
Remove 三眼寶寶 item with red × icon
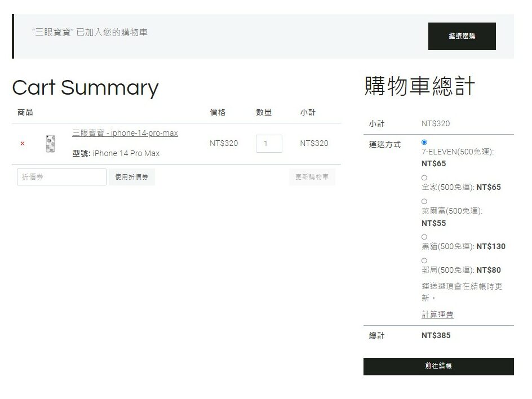23,144
